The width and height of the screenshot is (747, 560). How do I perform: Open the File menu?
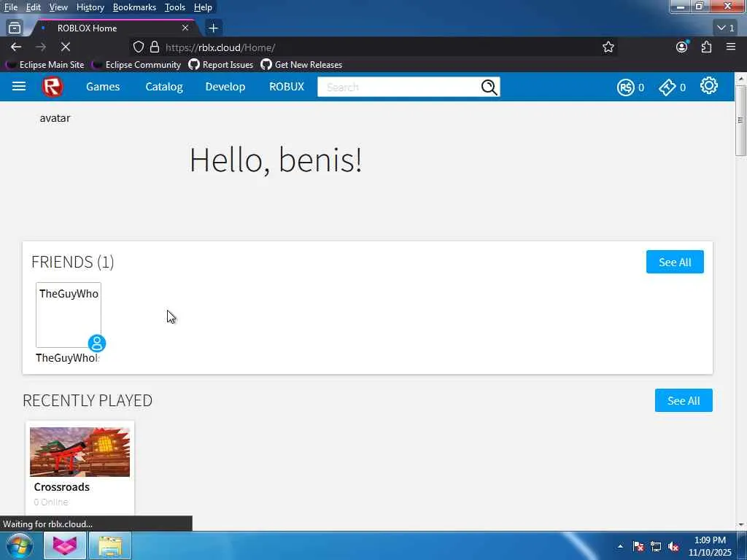[x=10, y=7]
